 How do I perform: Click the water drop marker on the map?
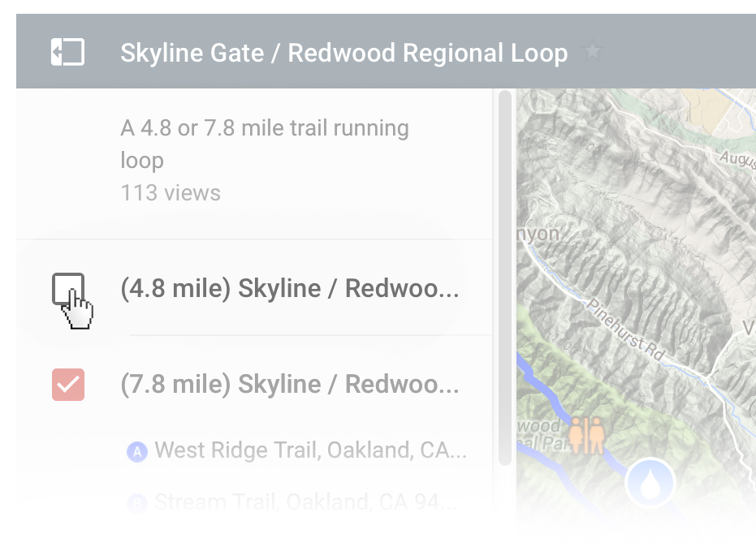[650, 483]
